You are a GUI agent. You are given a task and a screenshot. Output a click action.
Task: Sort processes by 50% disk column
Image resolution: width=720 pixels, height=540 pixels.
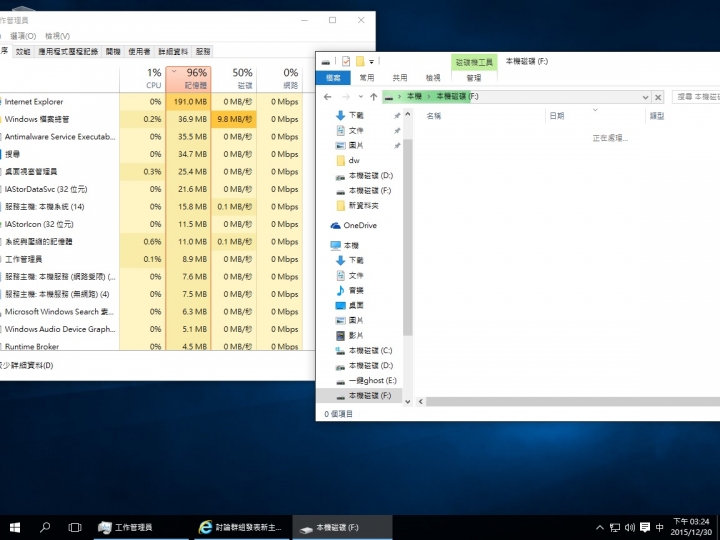(234, 79)
